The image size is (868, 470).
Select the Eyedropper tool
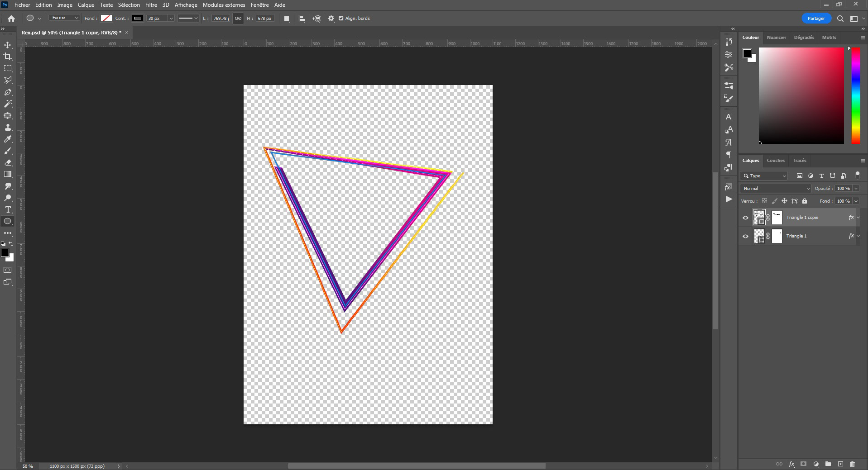point(8,139)
